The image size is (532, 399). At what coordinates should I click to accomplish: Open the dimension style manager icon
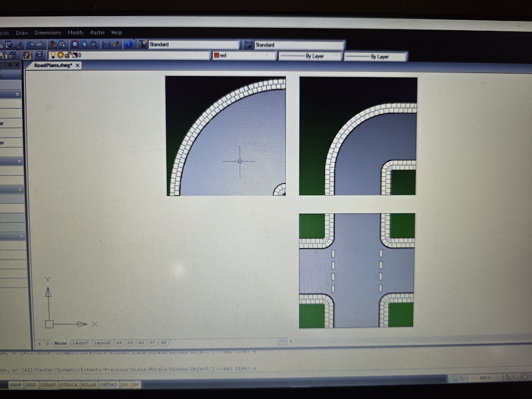(248, 45)
